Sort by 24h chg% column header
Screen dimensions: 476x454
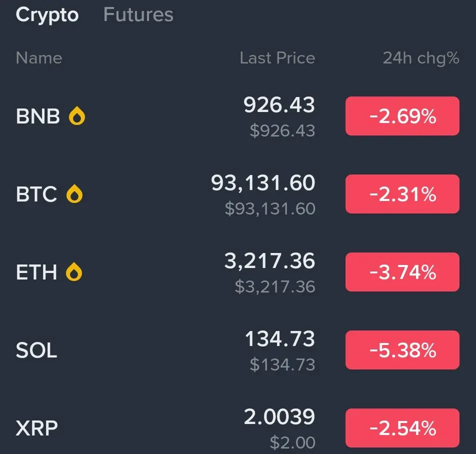[420, 58]
